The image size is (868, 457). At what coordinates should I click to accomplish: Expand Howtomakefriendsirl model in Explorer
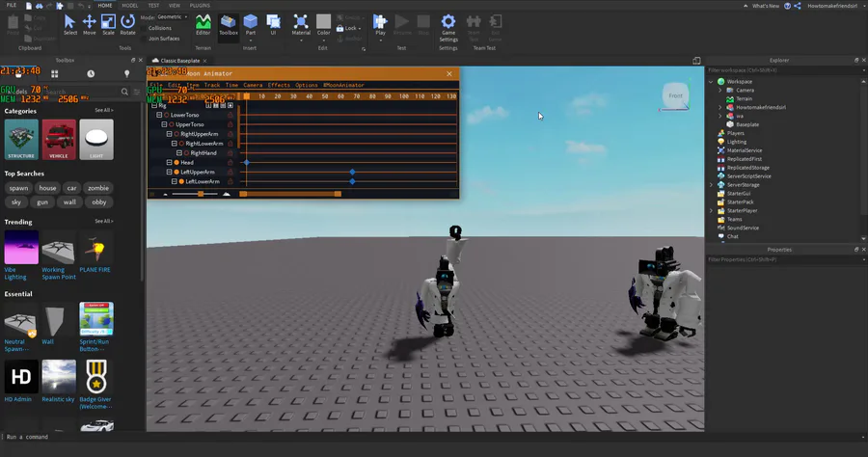pos(720,107)
